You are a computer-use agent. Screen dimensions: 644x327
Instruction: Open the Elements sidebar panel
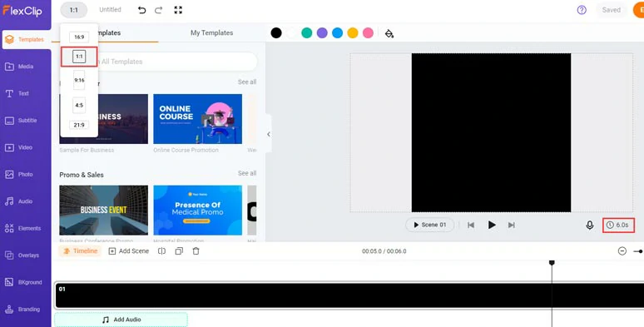coord(23,228)
